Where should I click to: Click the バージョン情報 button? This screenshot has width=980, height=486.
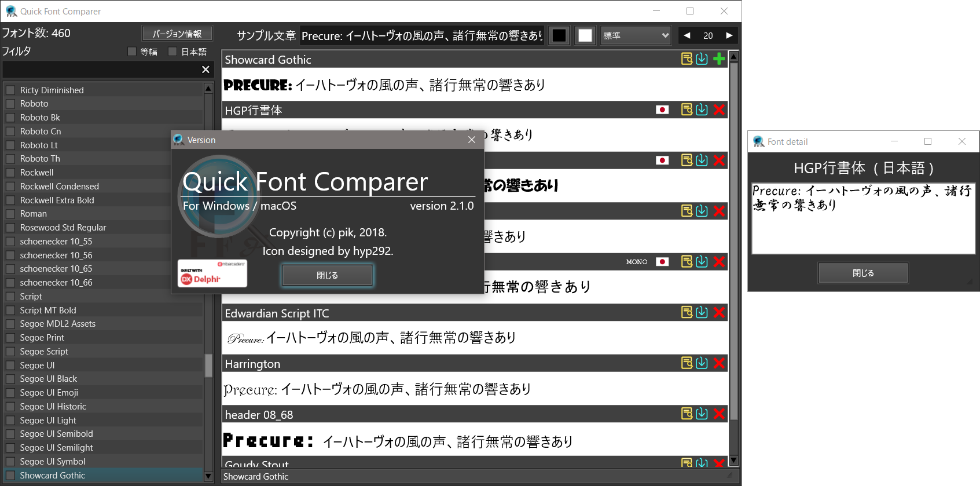pos(177,34)
